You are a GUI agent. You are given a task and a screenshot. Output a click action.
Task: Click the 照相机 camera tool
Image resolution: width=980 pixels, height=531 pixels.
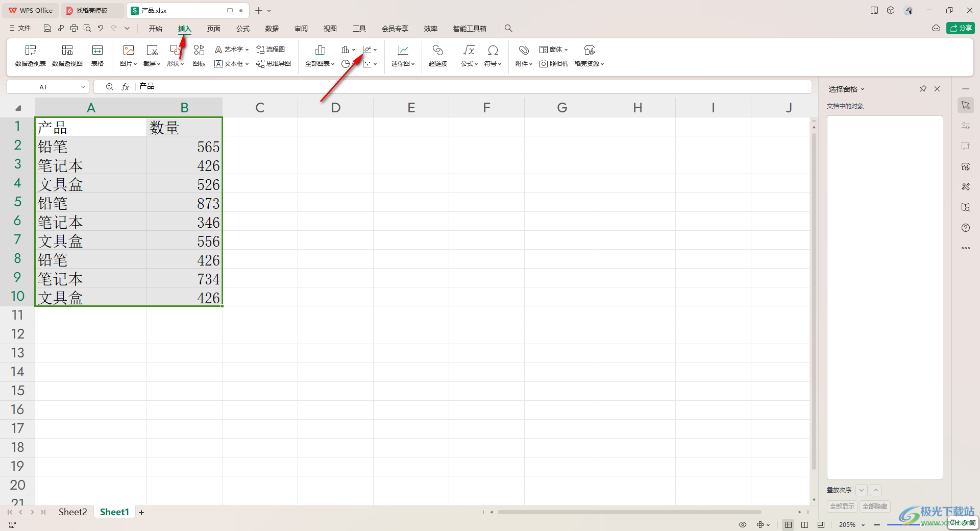pos(554,64)
